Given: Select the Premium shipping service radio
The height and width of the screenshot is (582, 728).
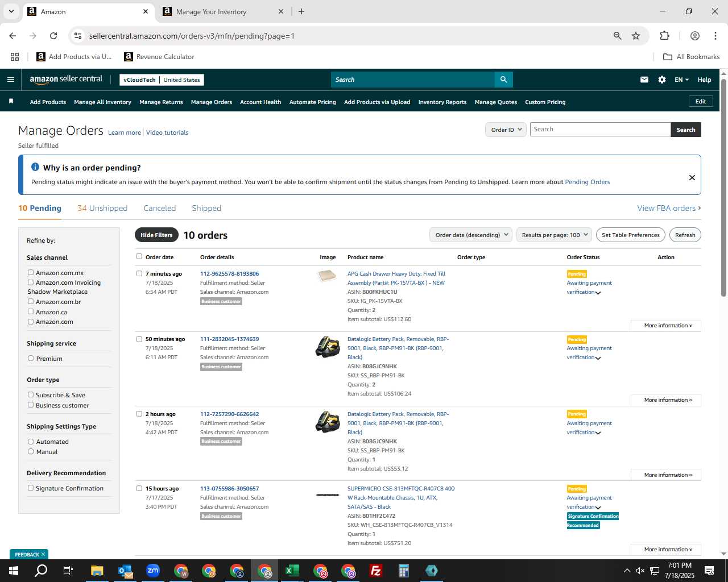Looking at the screenshot, I should [31, 359].
